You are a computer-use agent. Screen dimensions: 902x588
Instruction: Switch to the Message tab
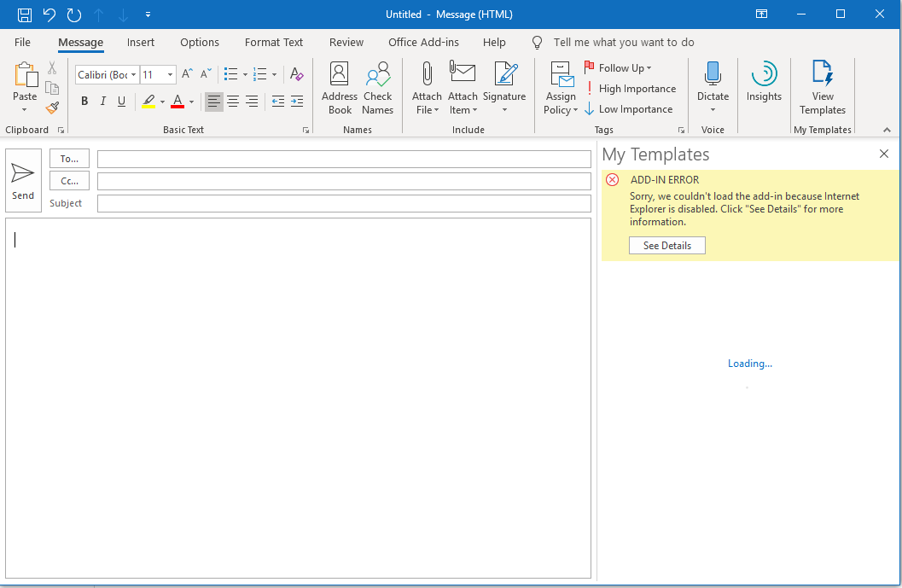(x=80, y=42)
